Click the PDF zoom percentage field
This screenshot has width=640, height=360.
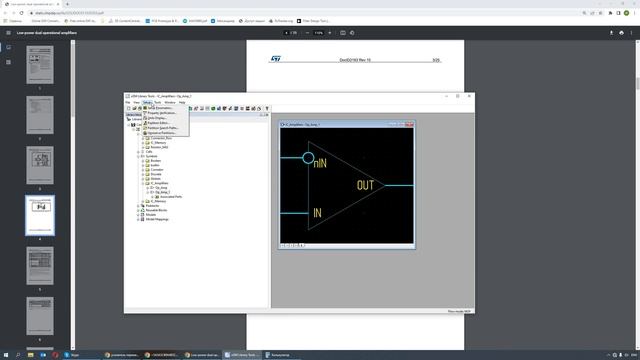point(319,33)
